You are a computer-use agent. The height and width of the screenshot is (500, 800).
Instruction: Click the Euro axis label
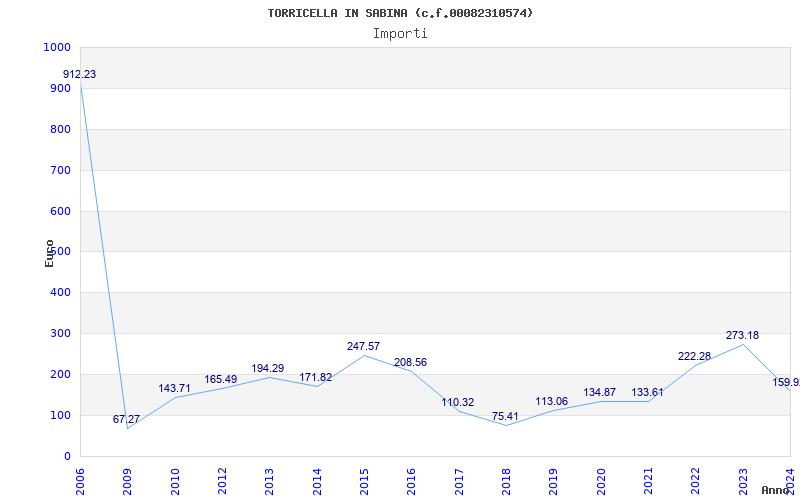coord(49,254)
